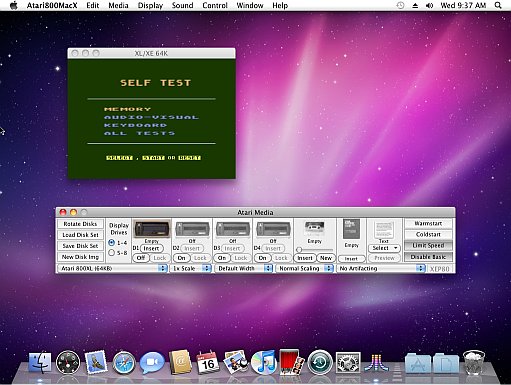Open the Media menu
511x385 pixels.
coord(118,5)
